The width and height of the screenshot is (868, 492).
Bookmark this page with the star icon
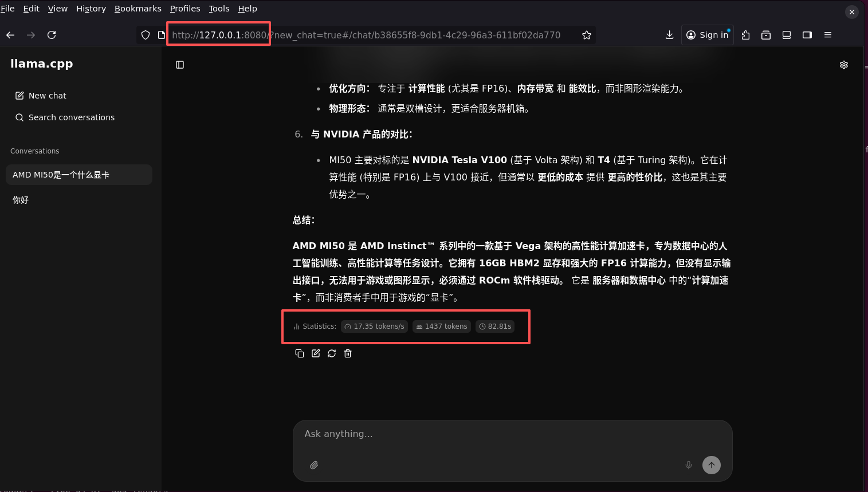click(586, 35)
